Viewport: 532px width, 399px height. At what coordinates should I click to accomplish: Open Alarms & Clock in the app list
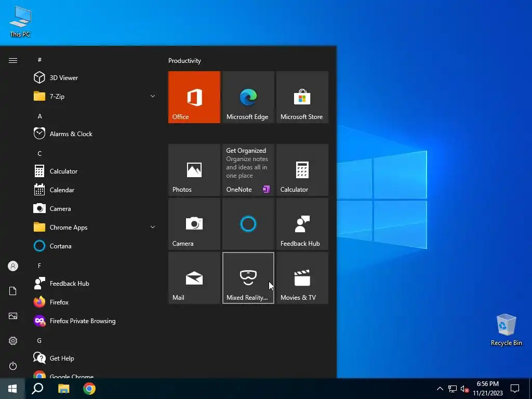[95, 134]
